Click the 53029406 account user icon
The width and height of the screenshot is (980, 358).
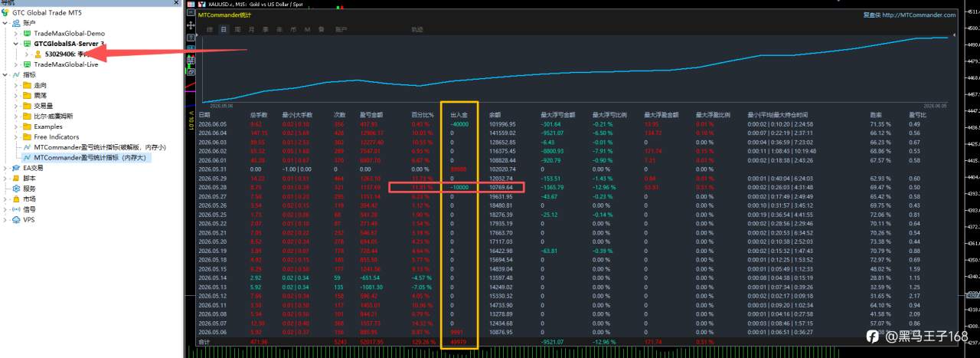38,54
